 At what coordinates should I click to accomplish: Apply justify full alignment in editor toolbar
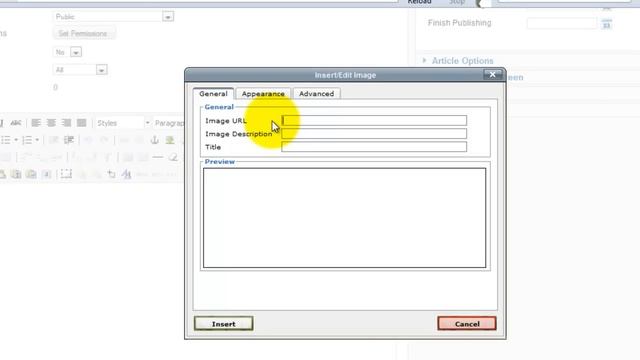[82, 123]
